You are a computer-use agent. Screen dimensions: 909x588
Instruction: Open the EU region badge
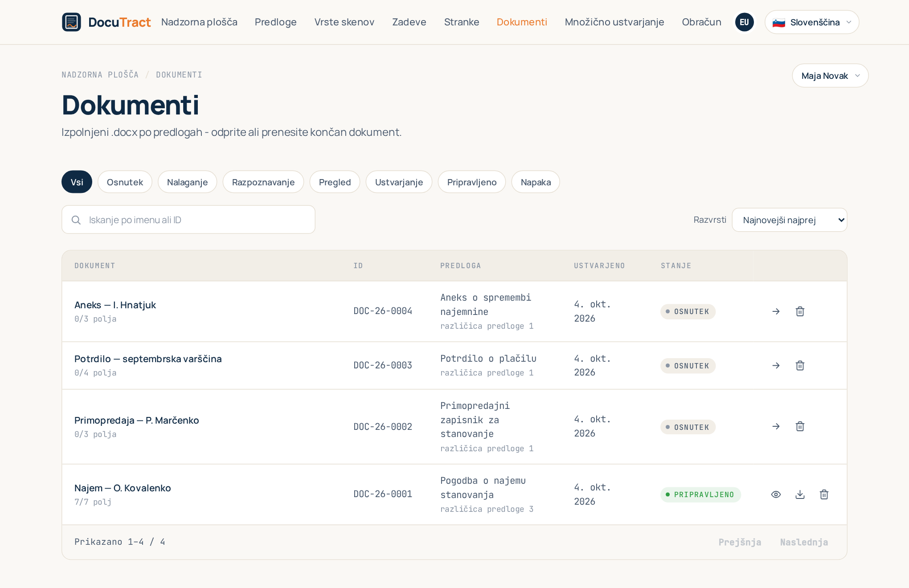click(744, 22)
